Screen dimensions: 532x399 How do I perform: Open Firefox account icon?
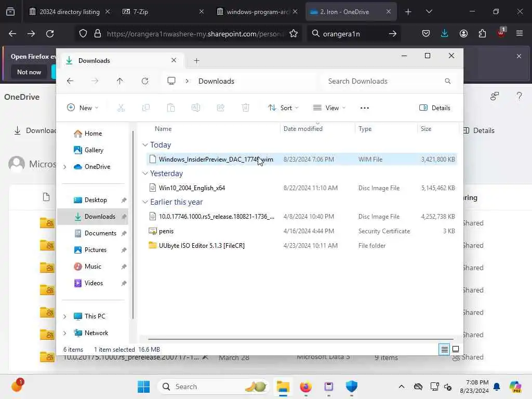(x=463, y=34)
